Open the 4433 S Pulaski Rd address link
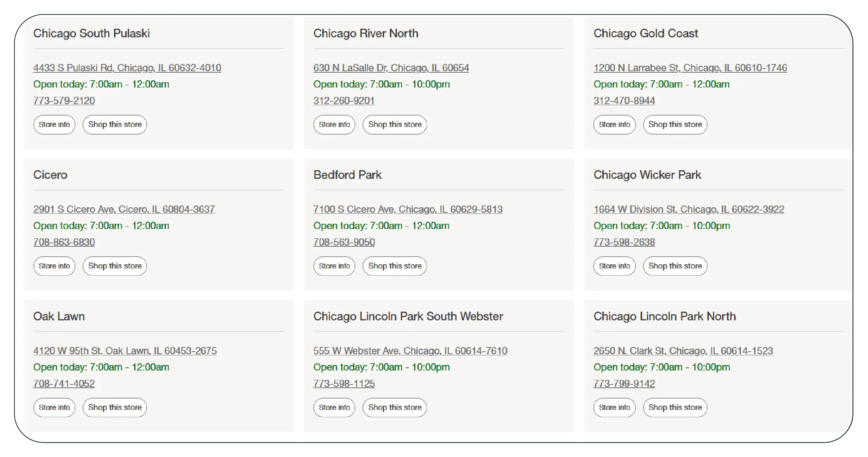 pos(127,68)
